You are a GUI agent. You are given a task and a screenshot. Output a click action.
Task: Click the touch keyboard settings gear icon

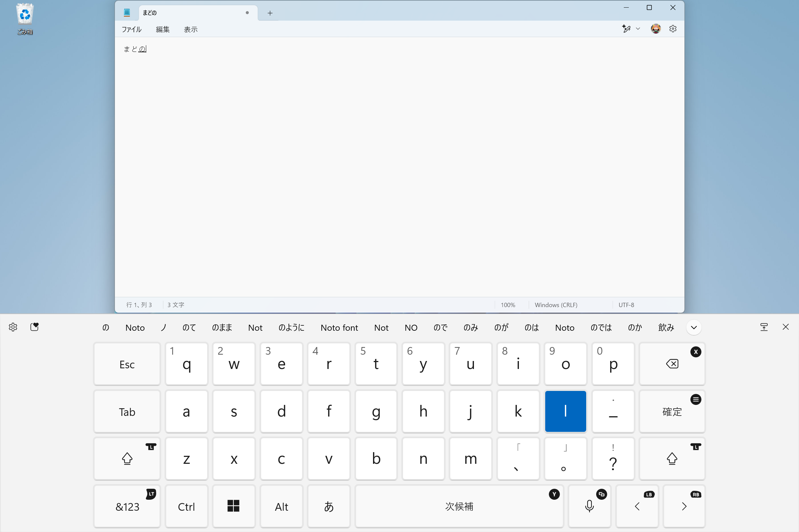click(13, 327)
